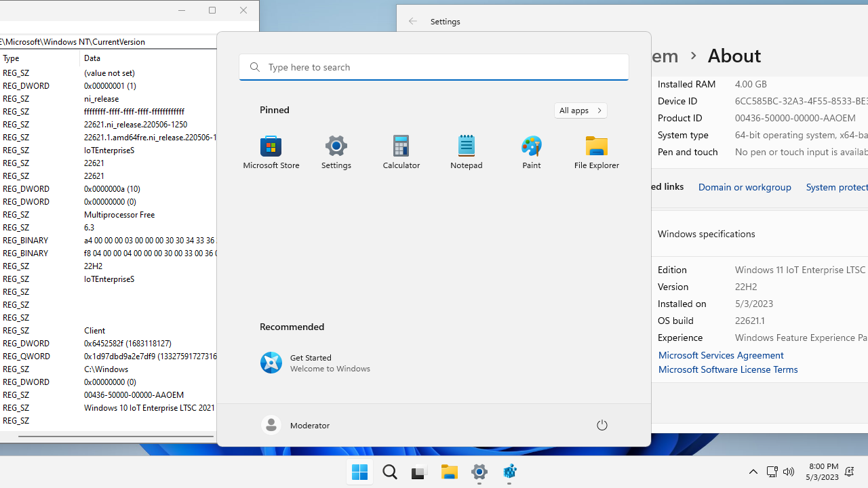Click the search magnifier in Start menu
This screenshot has height=488, width=868.
[255, 67]
